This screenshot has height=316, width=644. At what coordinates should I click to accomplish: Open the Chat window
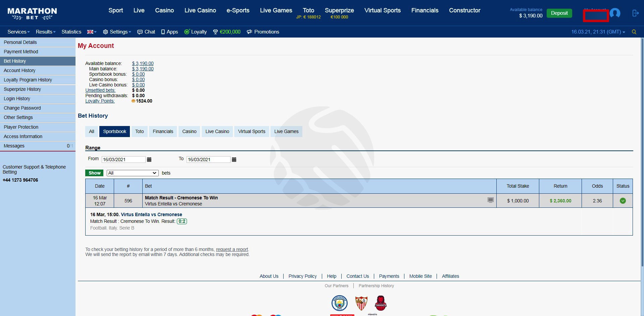click(x=146, y=32)
